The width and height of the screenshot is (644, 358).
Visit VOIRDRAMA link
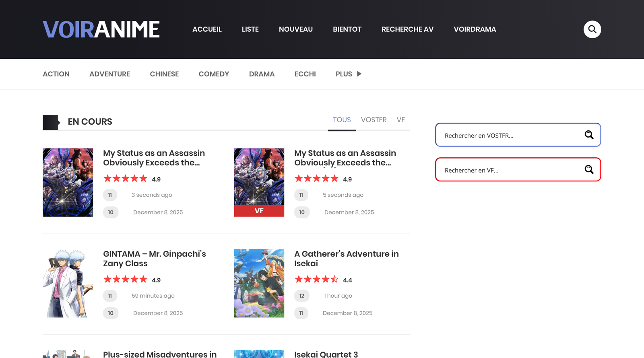(x=475, y=29)
